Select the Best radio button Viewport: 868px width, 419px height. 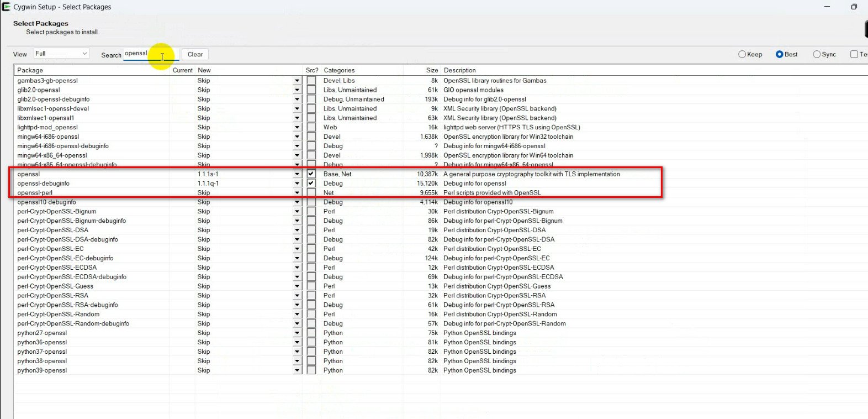[779, 54]
